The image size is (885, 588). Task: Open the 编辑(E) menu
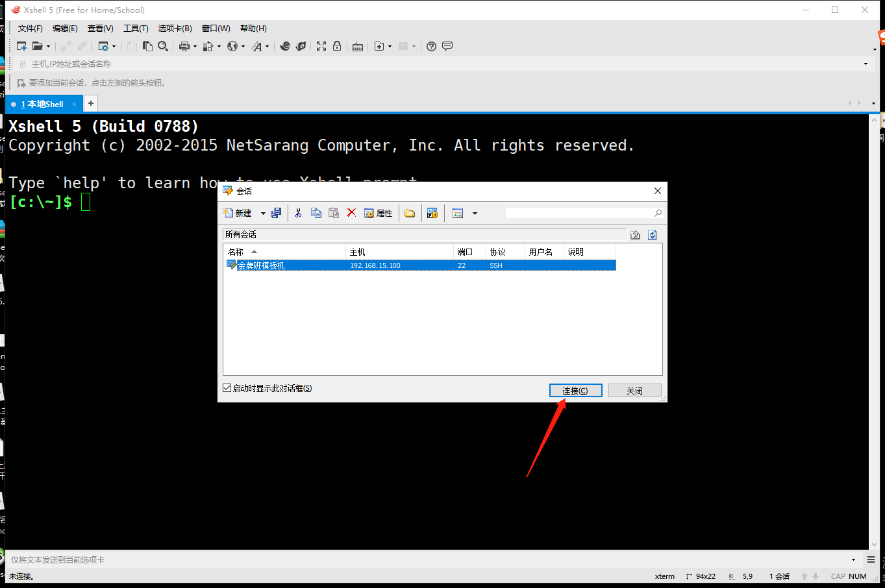click(x=65, y=28)
